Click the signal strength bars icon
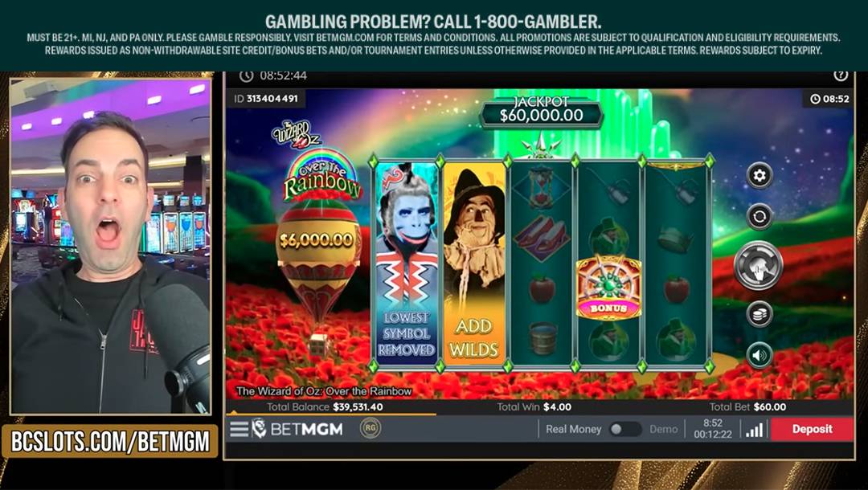The image size is (868, 490). [x=754, y=430]
